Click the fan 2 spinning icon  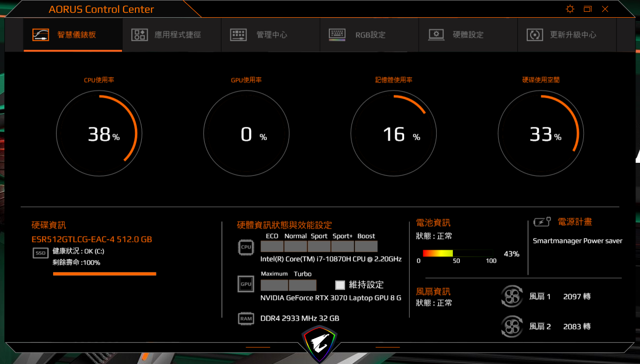[512, 326]
